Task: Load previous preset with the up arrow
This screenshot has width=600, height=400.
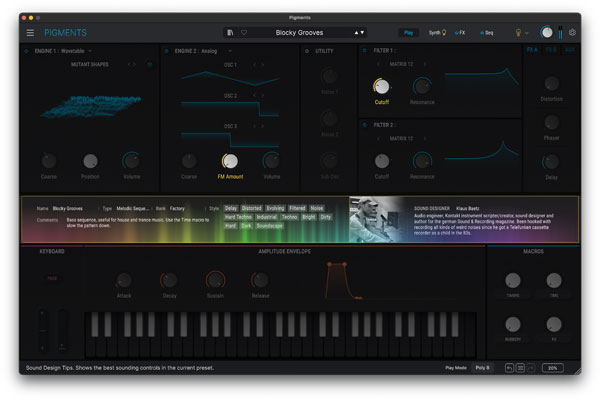Action: (356, 33)
